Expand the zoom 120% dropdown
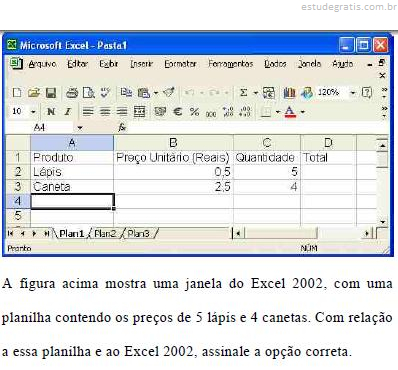This screenshot has width=398, height=370. tap(353, 93)
